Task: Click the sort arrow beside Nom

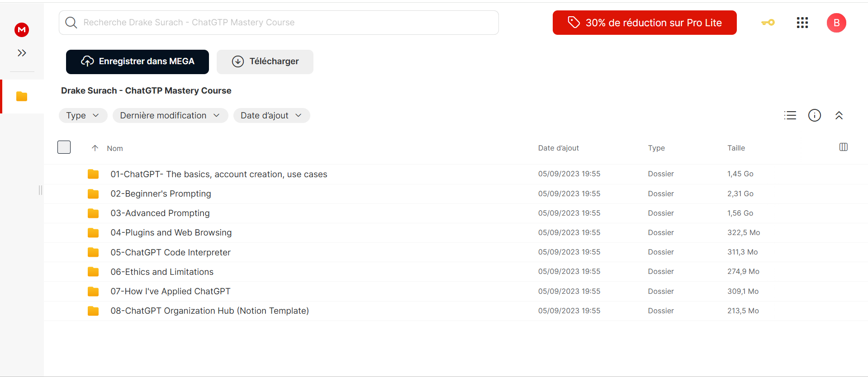Action: coord(95,148)
